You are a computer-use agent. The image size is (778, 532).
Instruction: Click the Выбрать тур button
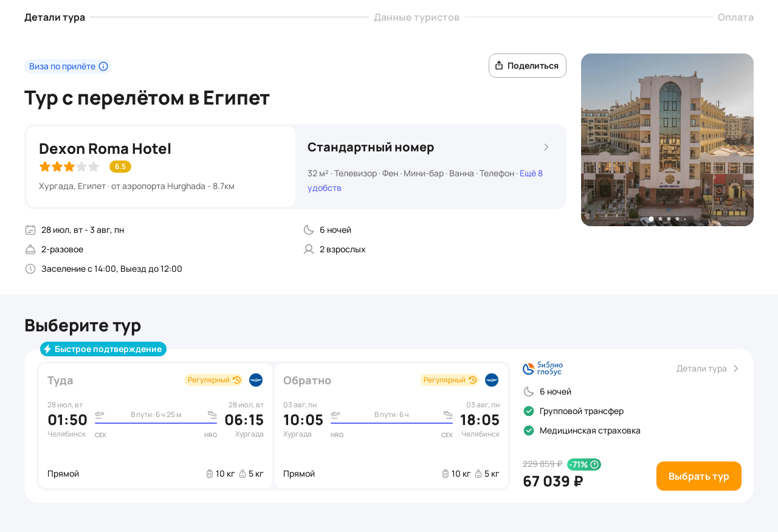[x=699, y=476]
